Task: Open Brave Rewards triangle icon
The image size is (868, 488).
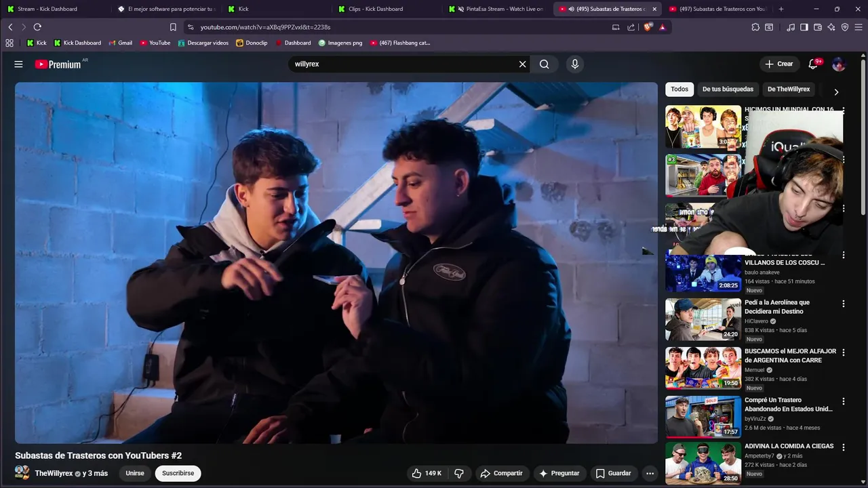Action: (x=663, y=27)
